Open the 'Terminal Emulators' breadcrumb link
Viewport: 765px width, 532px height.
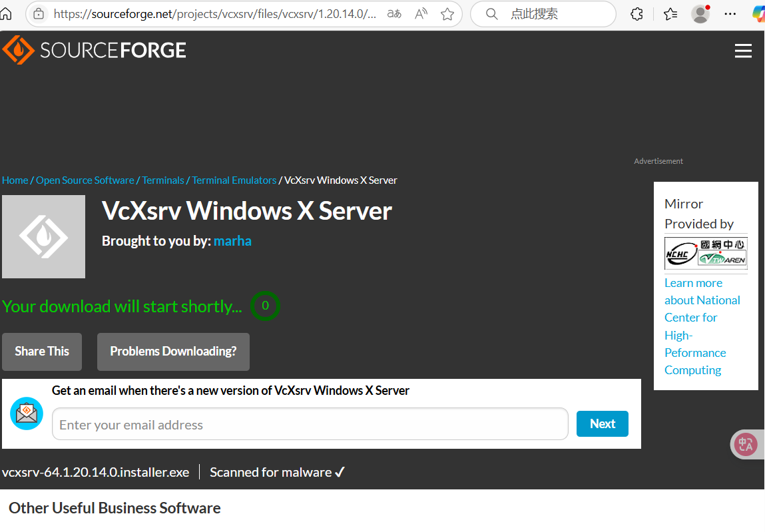click(x=234, y=180)
